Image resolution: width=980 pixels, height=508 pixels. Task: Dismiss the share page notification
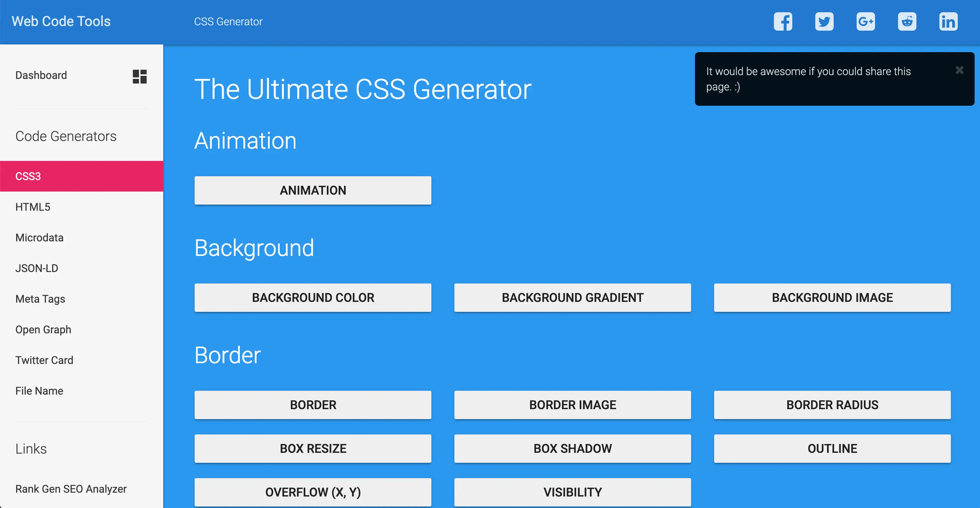point(959,70)
